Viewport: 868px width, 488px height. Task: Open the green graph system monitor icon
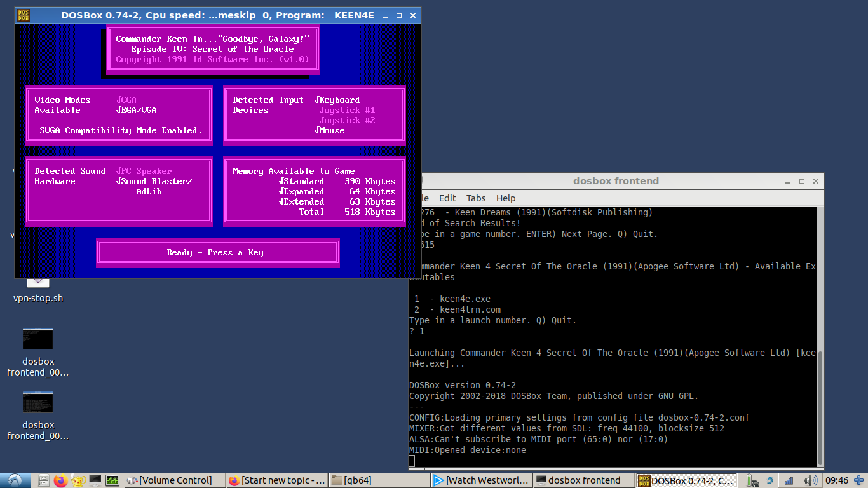(112, 480)
